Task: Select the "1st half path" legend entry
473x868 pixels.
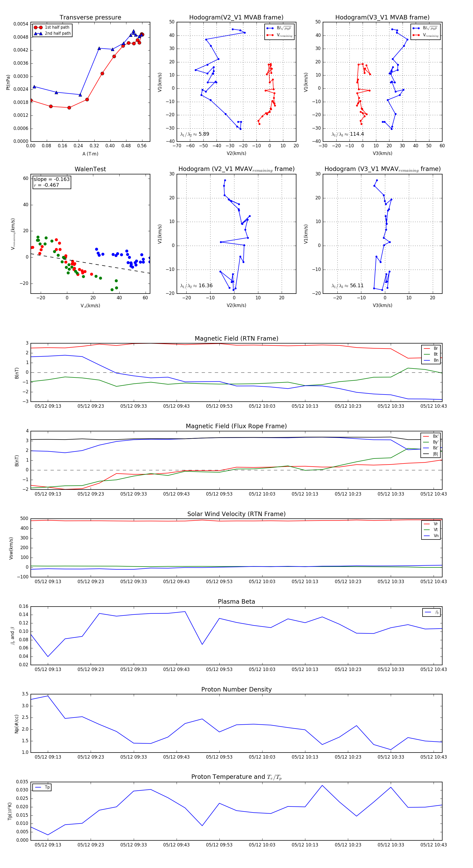Action: (52, 27)
